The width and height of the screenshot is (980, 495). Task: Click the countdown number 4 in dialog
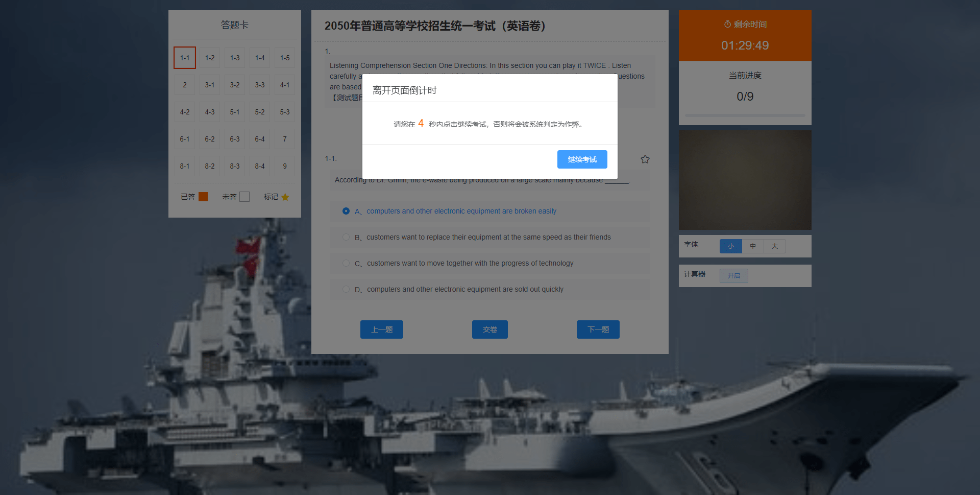click(421, 123)
